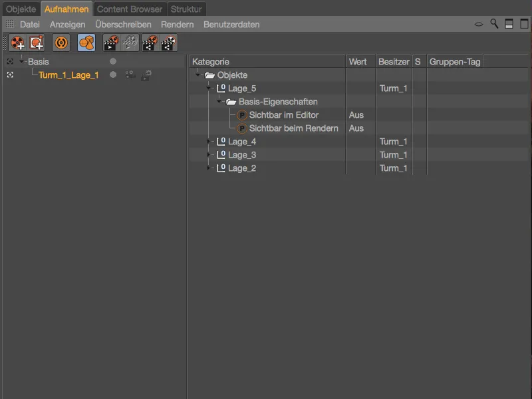The image size is (532, 399).
Task: Expand the Lage_2 entry
Action: [x=209, y=168]
